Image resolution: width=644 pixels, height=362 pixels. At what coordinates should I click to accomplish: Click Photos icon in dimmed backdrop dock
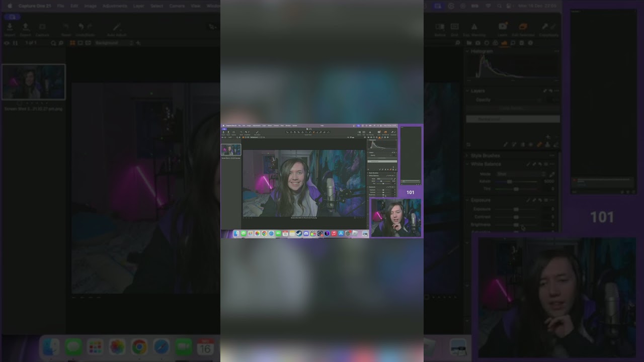[x=117, y=347]
